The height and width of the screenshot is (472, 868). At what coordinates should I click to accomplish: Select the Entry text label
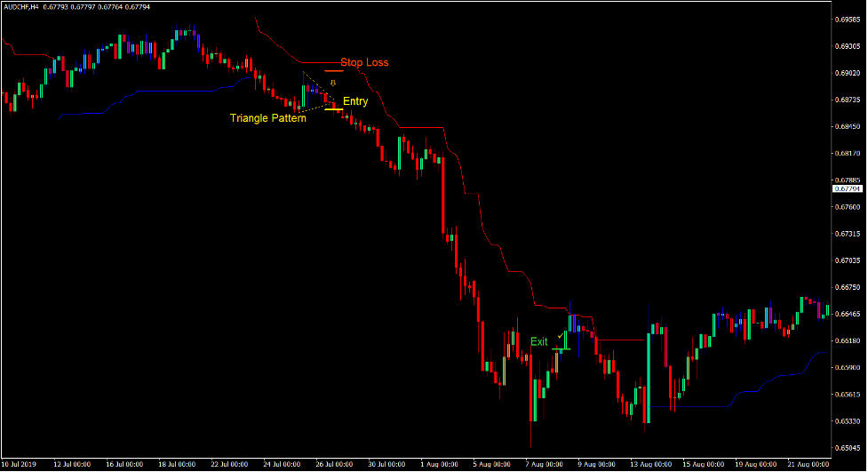pyautogui.click(x=355, y=101)
